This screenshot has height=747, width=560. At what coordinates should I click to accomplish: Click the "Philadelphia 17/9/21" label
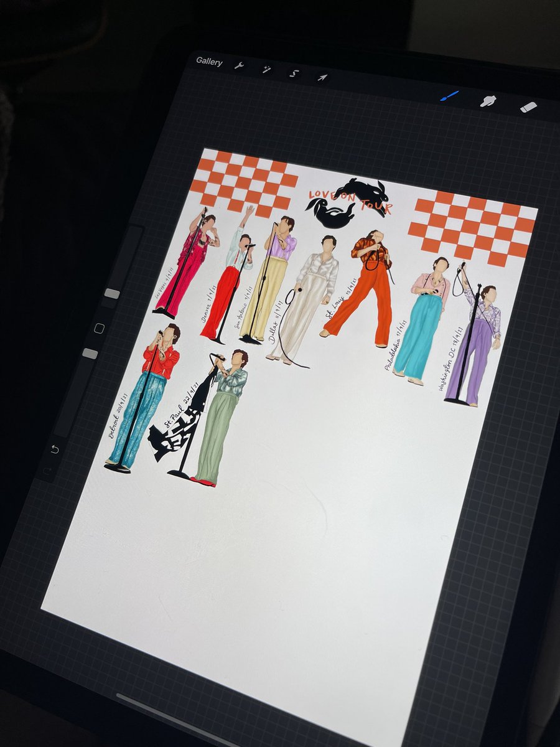tap(396, 344)
